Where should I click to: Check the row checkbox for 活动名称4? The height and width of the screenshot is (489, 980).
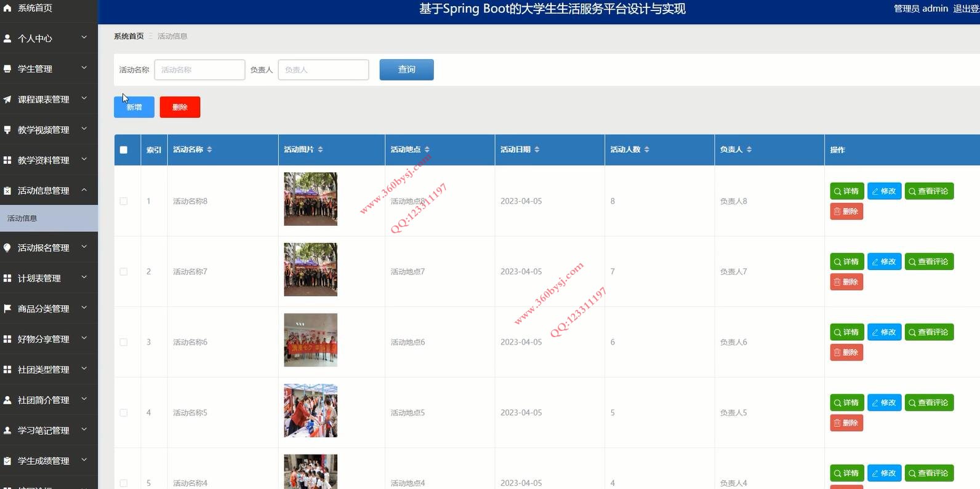[124, 483]
